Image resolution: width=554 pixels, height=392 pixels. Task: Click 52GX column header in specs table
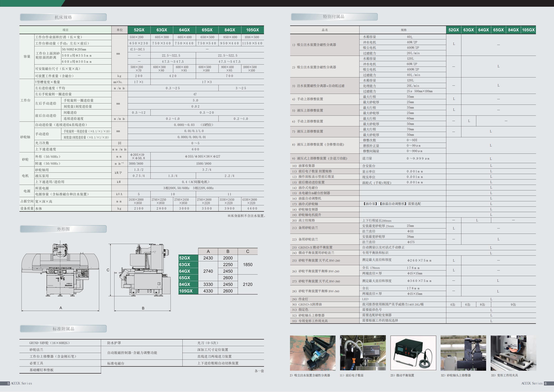[139, 30]
